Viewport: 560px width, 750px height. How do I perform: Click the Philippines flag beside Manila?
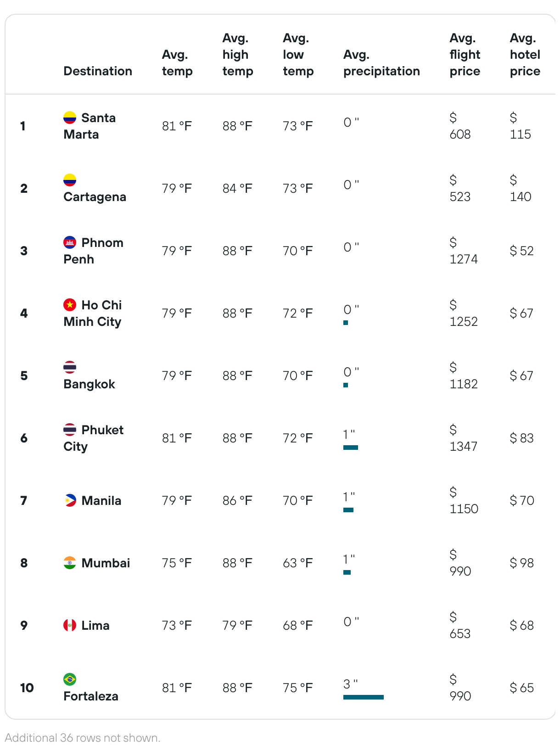(70, 500)
